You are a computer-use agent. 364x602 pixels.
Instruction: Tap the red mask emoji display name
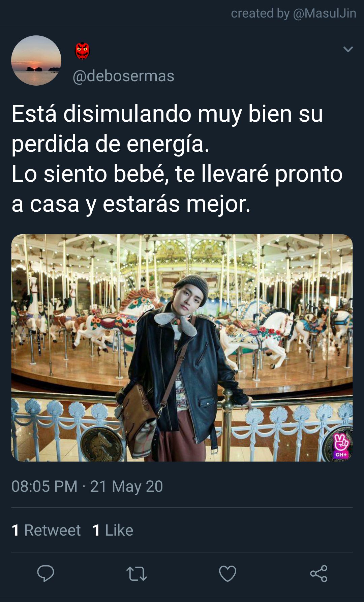82,51
